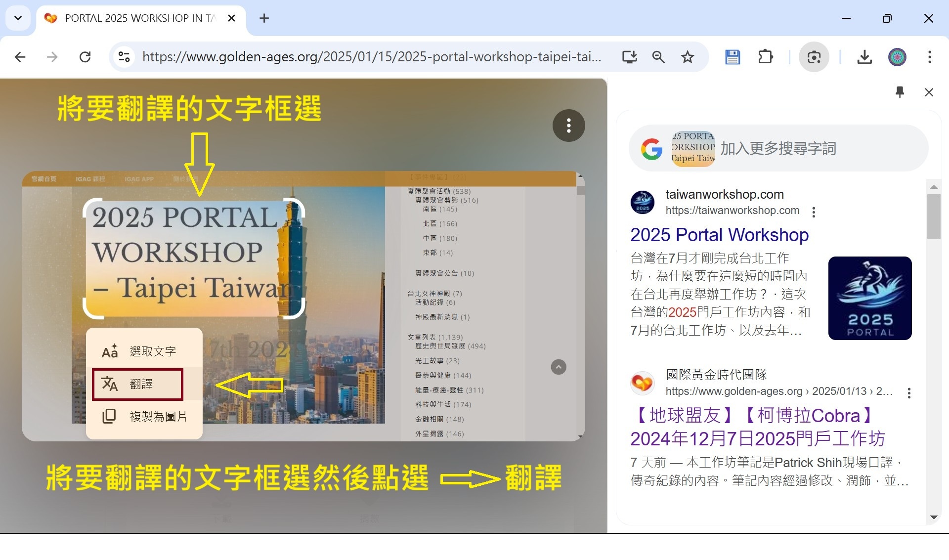
Task: Open category 金融相關 (148)
Action: (x=439, y=419)
